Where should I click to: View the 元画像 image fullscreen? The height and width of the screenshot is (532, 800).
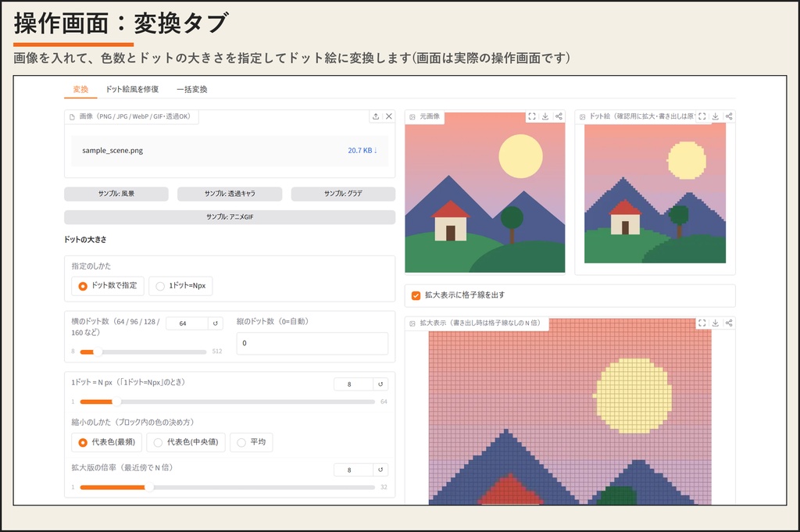(x=532, y=116)
